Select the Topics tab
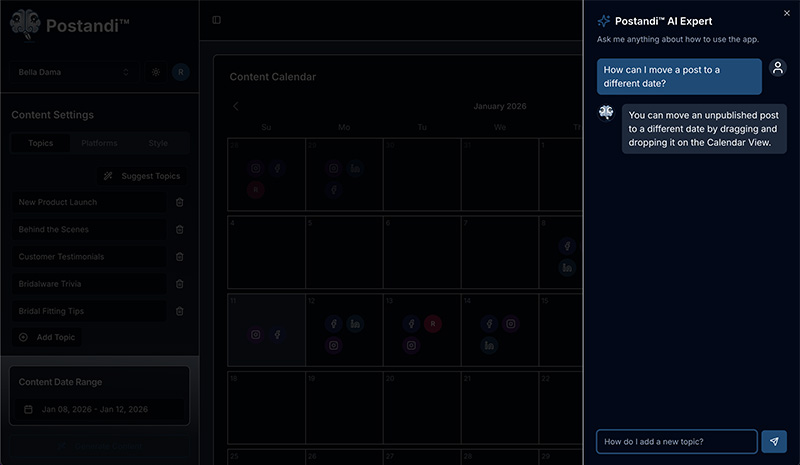 tap(41, 143)
